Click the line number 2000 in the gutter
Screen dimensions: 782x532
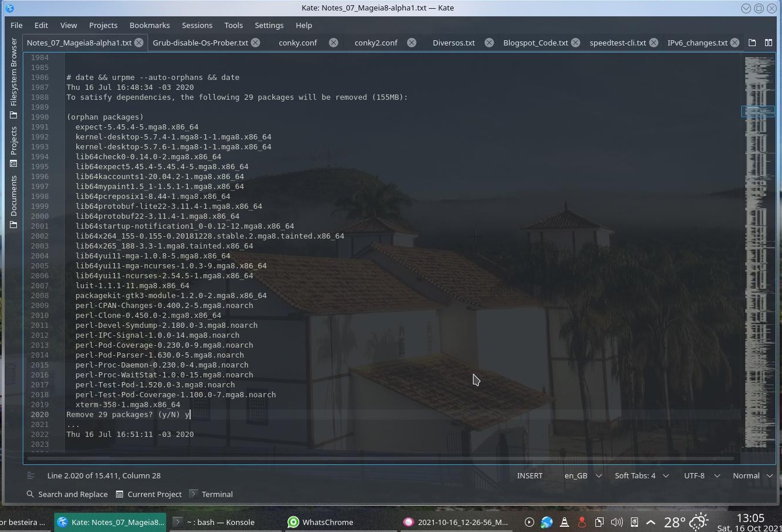click(x=40, y=216)
